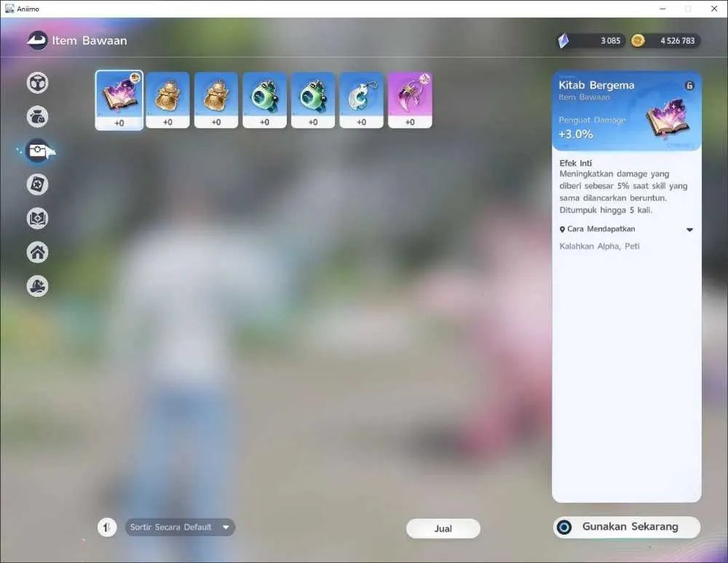Open the wizard hat sidebar category
This screenshot has width=728, height=563.
(x=37, y=286)
